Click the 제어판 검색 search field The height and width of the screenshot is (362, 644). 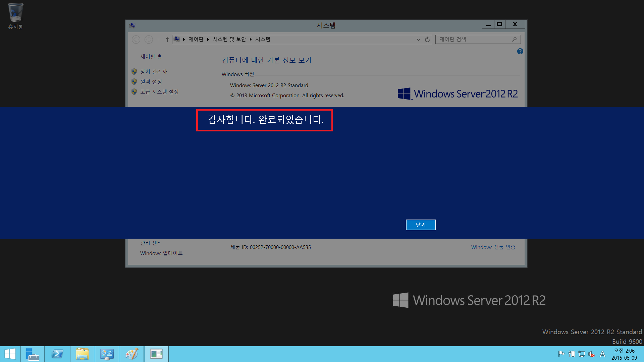(478, 39)
